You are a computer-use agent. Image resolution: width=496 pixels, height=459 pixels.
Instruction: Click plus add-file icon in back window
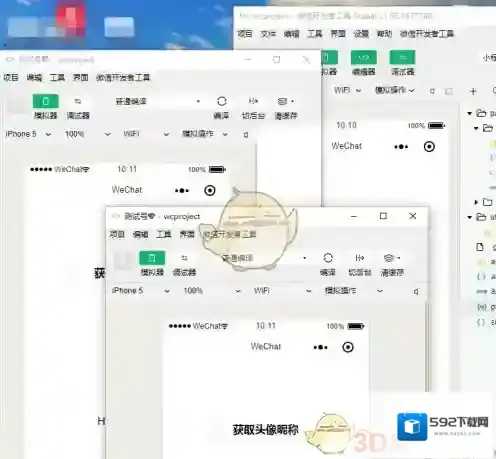(473, 91)
